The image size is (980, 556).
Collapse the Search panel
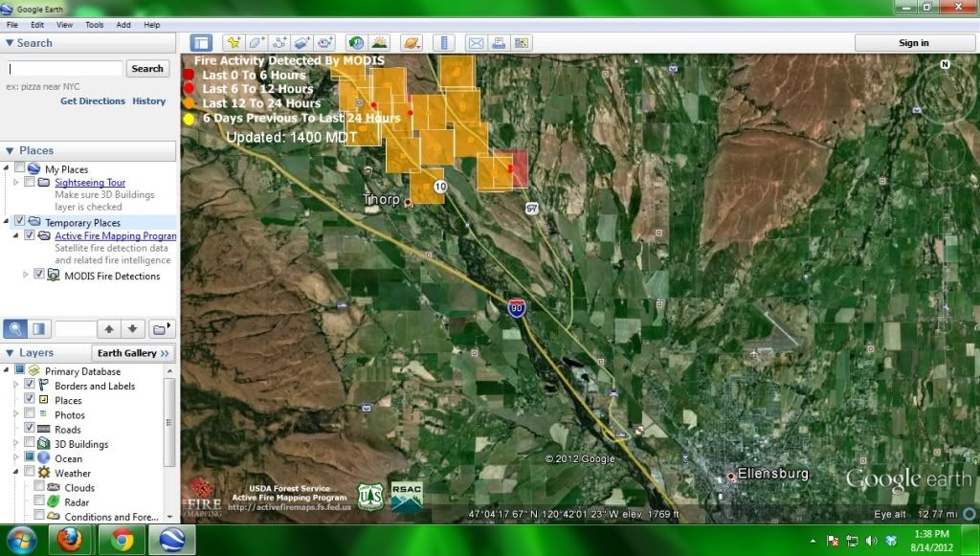coord(10,42)
